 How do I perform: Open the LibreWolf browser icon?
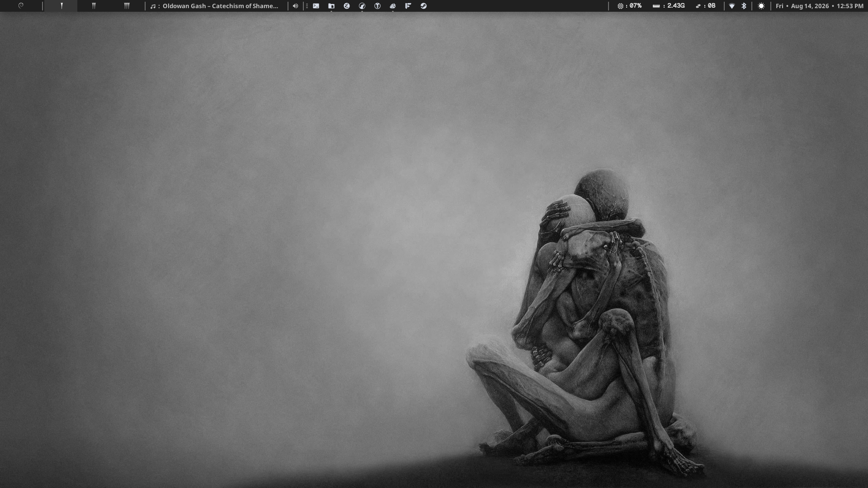click(362, 6)
